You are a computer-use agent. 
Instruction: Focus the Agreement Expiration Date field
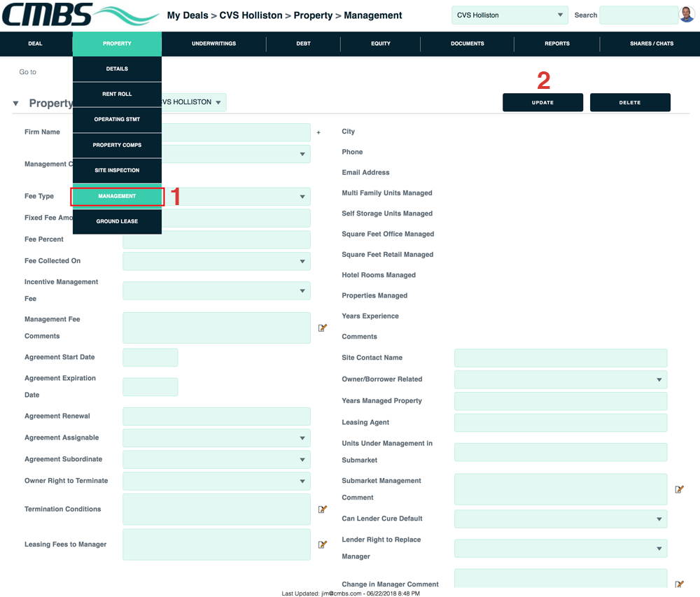150,387
